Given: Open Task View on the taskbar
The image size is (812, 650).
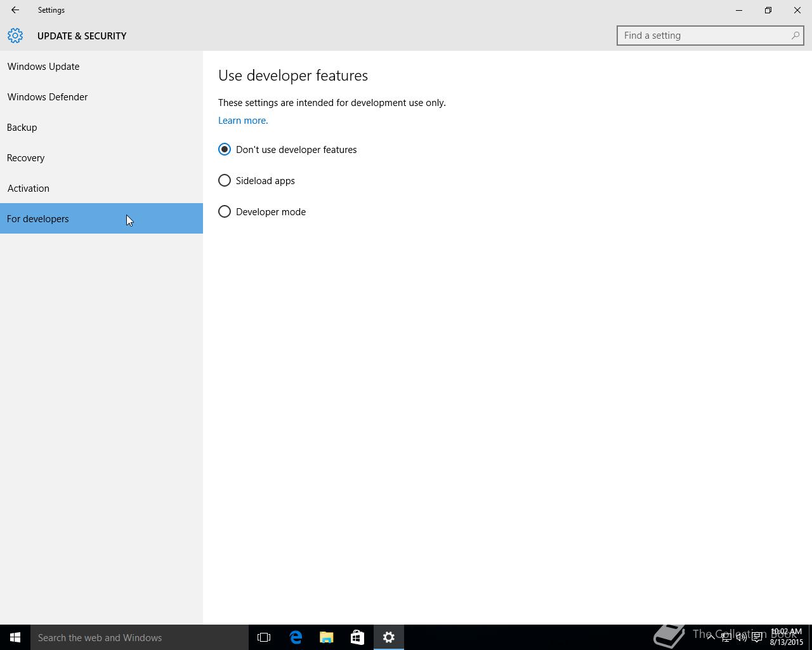Looking at the screenshot, I should [264, 637].
